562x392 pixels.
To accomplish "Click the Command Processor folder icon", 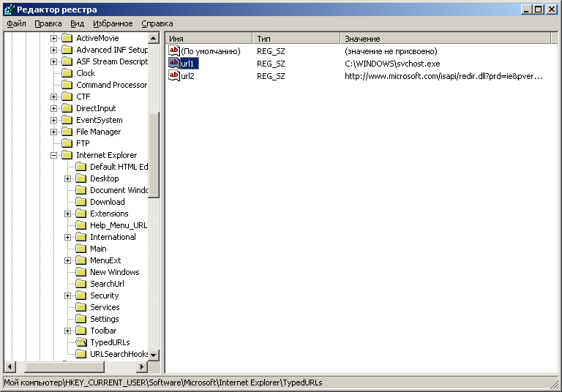I will tap(67, 85).
